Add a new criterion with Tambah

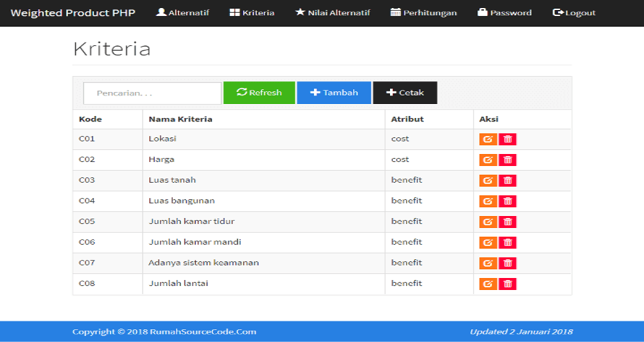(334, 93)
